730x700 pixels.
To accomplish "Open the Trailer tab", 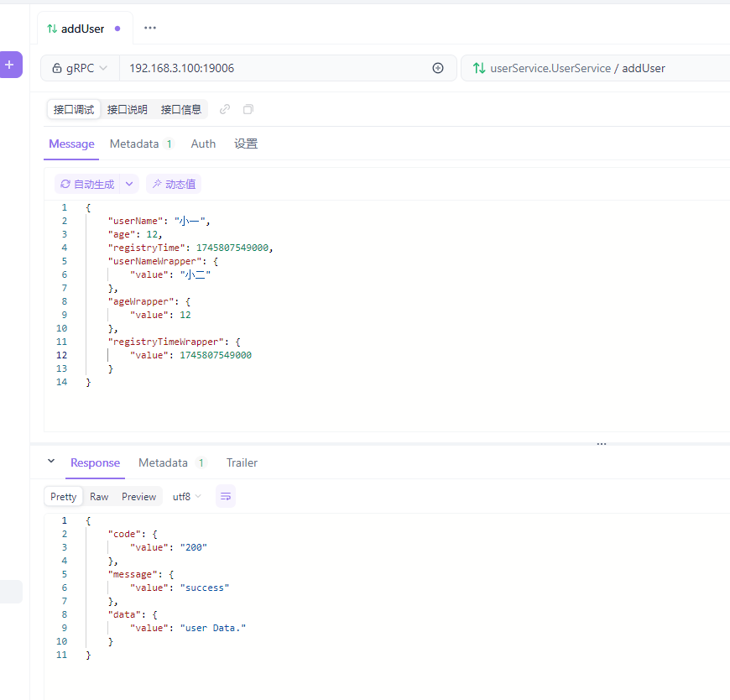I will [242, 463].
